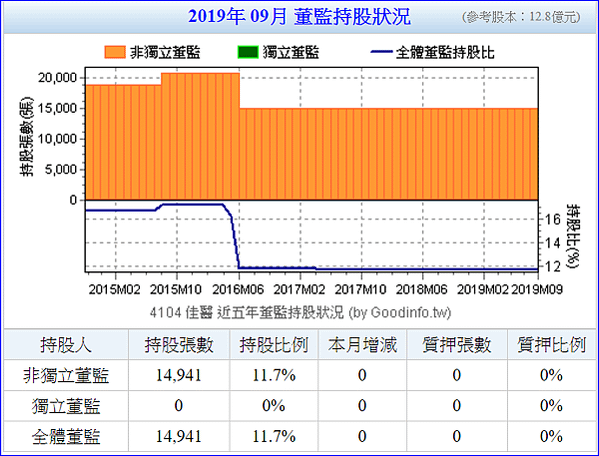The image size is (599, 456).
Task: Select the 非獨立董監 table row label
Action: coord(66,375)
